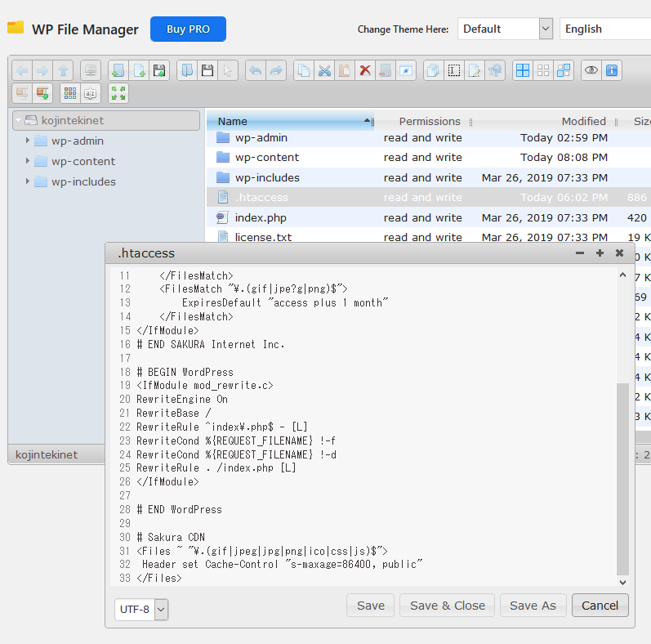Create a new file via toolbar icon
This screenshot has width=651, height=644.
[x=139, y=70]
